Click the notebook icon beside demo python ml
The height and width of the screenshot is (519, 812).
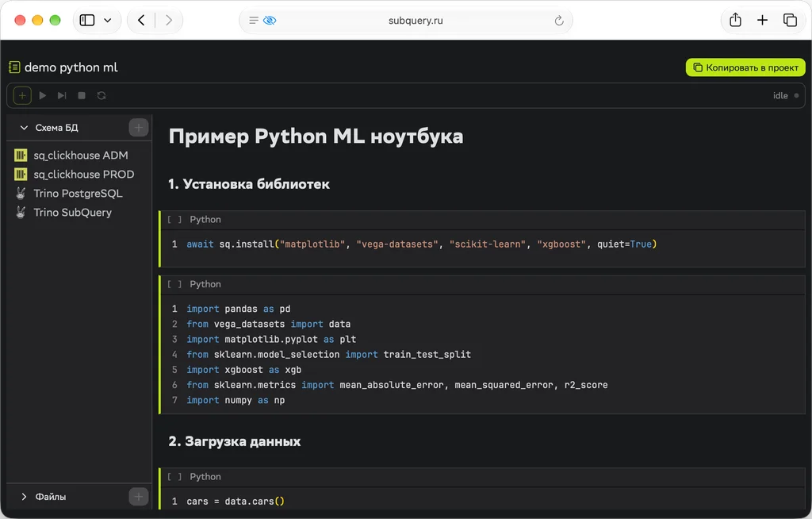(x=14, y=67)
